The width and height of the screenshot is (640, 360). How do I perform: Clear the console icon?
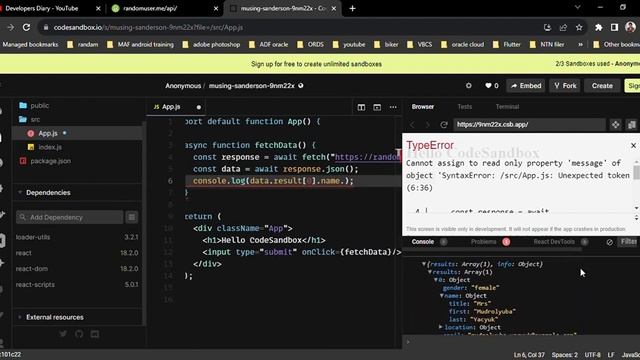[609, 242]
